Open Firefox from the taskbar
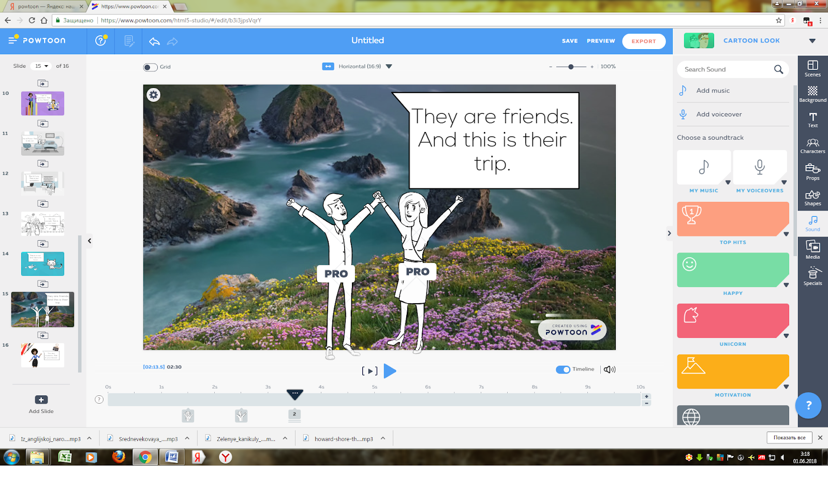The width and height of the screenshot is (828, 504). pyautogui.click(x=119, y=457)
